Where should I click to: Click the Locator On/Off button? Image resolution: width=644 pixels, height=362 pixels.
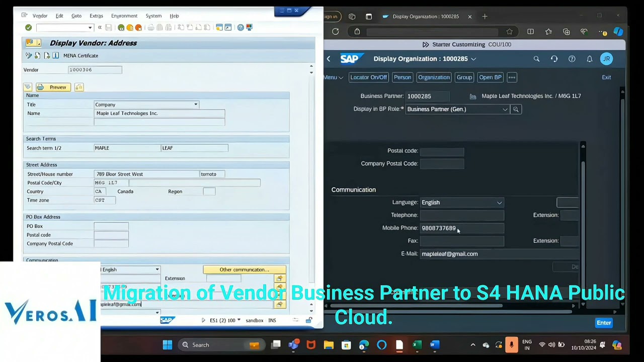[x=368, y=77]
